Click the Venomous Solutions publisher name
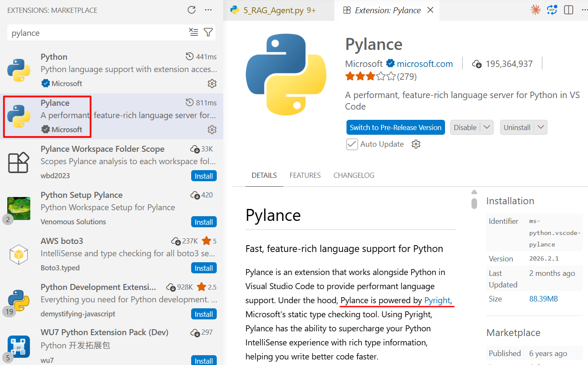Viewport: 588px width, 365px height. coord(73,222)
